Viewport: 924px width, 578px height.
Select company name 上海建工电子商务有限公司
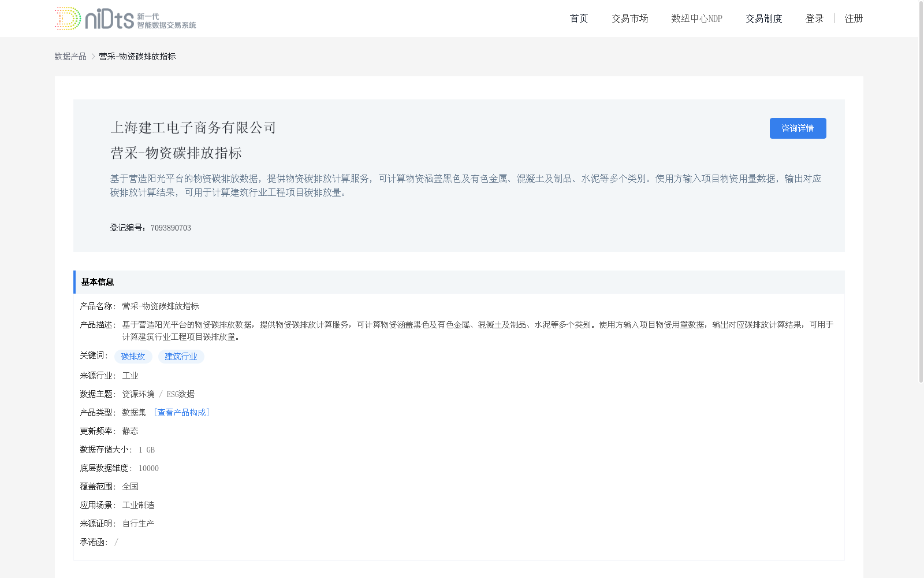[x=193, y=128]
